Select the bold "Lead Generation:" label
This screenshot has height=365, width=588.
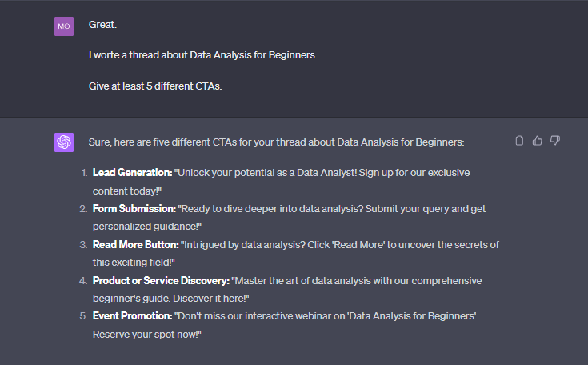pos(133,172)
